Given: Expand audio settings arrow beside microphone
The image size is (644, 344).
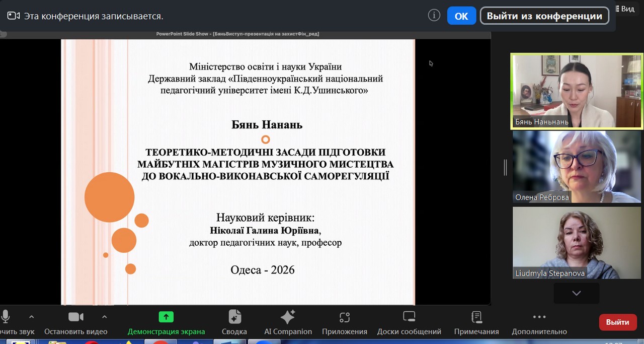Looking at the screenshot, I should 32,317.
